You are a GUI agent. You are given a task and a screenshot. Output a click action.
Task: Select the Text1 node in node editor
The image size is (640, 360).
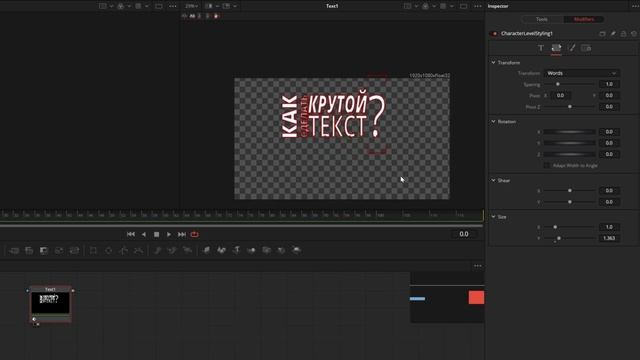coord(51,304)
